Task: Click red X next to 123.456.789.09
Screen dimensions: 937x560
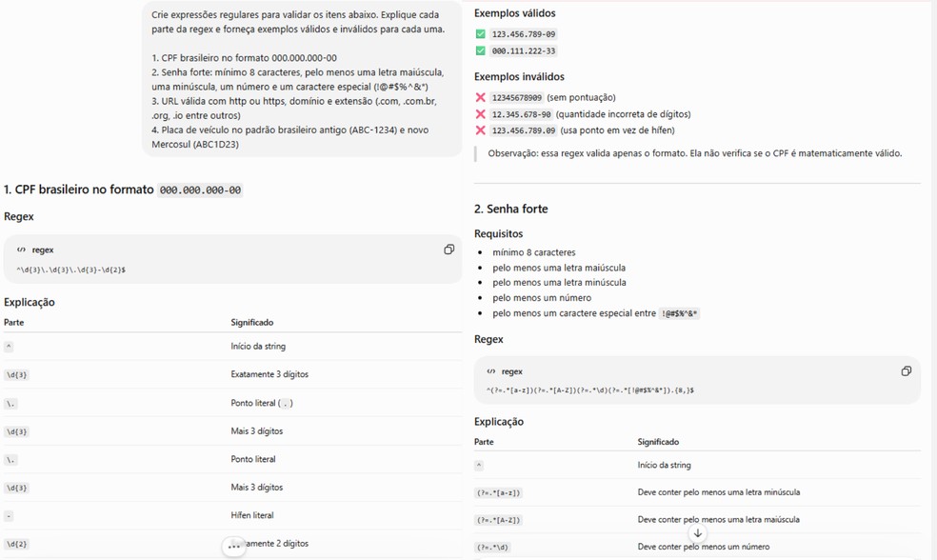Action: [481, 130]
